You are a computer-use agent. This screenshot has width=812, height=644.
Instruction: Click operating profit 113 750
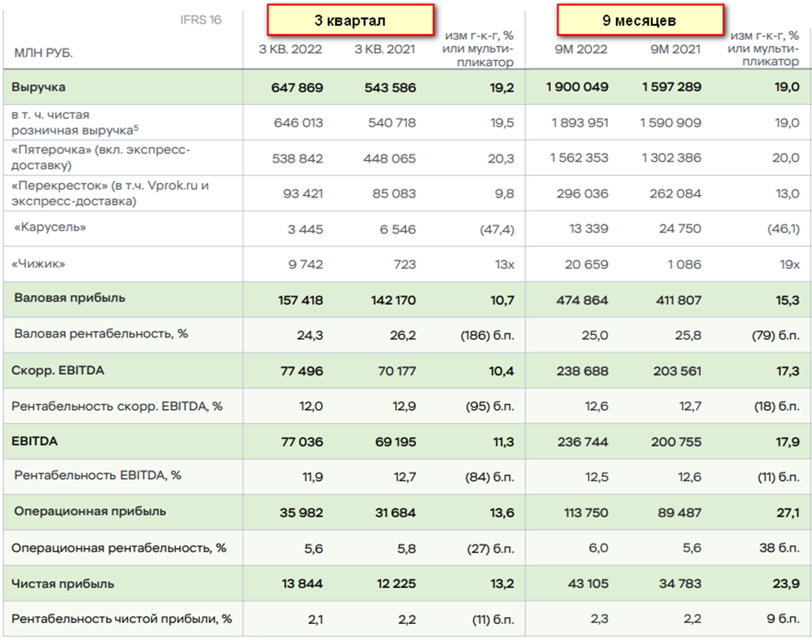pos(586,513)
